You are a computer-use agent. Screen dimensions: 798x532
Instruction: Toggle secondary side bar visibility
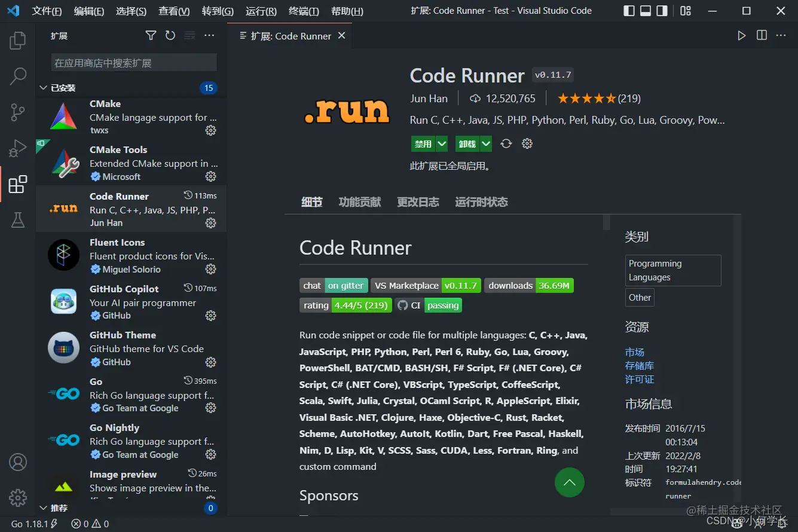662,11
